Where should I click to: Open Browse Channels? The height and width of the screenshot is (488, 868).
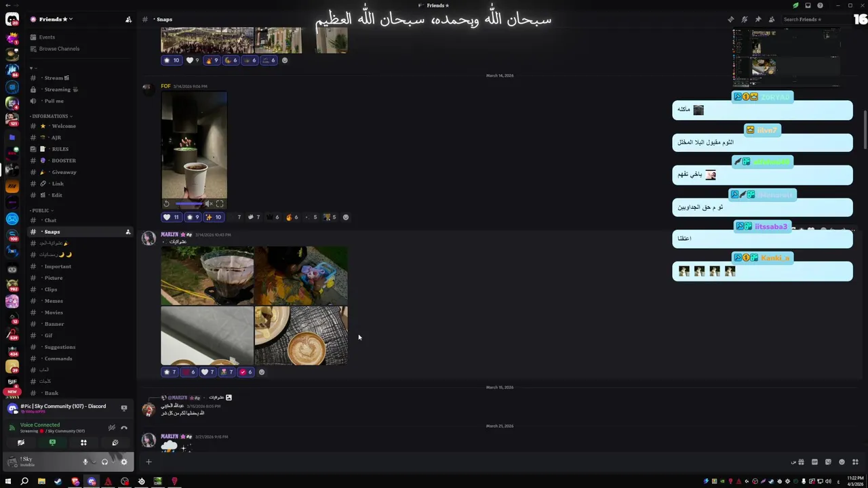tap(80, 49)
